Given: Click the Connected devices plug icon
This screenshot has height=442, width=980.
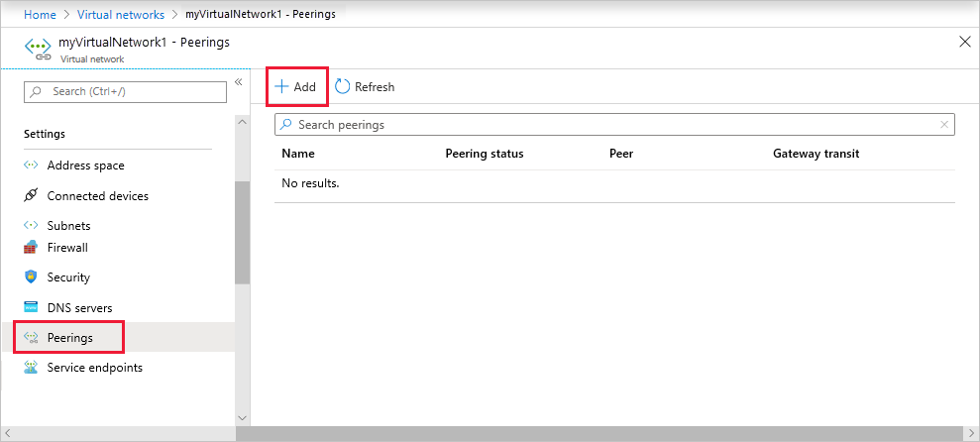Looking at the screenshot, I should point(31,196).
